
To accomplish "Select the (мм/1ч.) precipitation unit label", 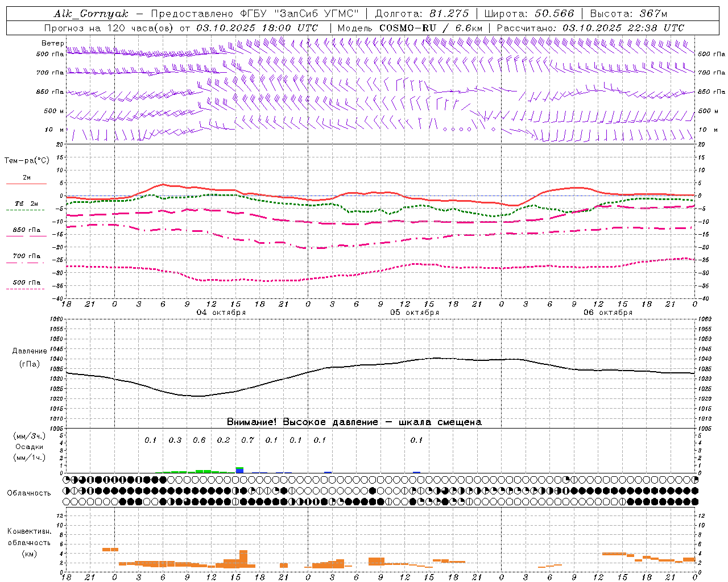I will coord(30,458).
